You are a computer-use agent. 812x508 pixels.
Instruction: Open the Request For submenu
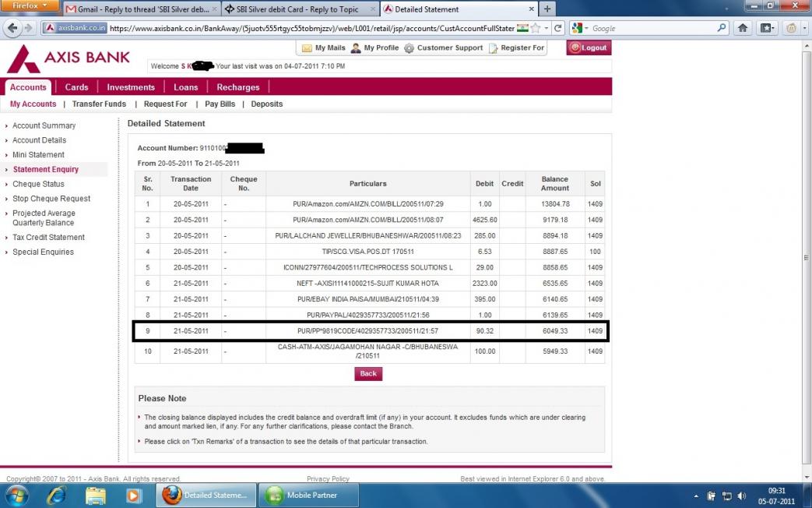pyautogui.click(x=165, y=104)
